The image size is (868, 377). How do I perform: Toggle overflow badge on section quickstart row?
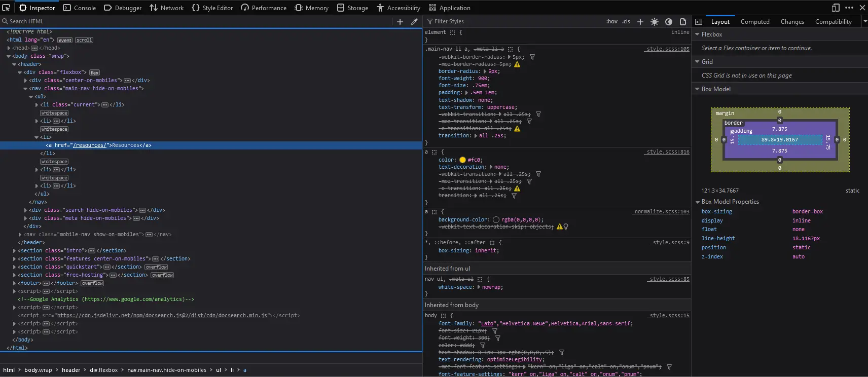(156, 267)
